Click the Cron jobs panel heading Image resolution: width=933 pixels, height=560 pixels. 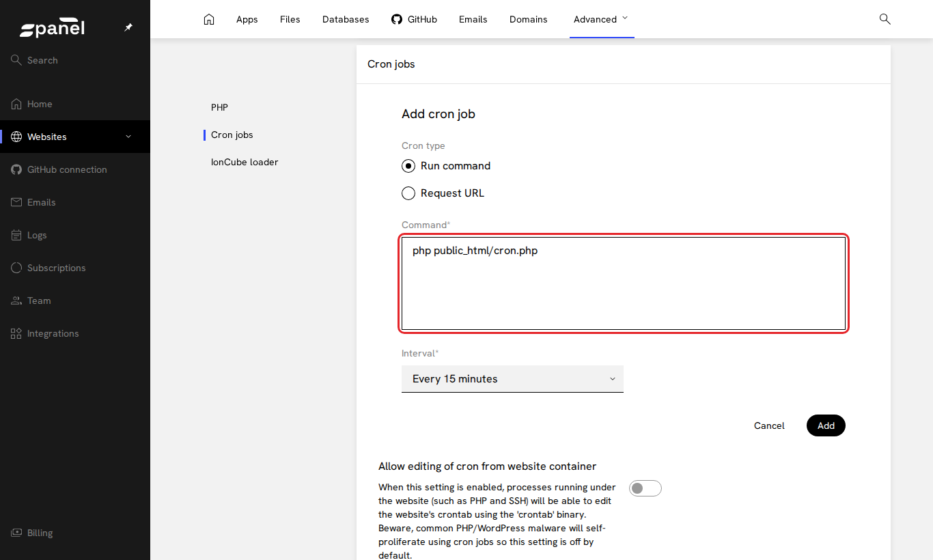(391, 64)
